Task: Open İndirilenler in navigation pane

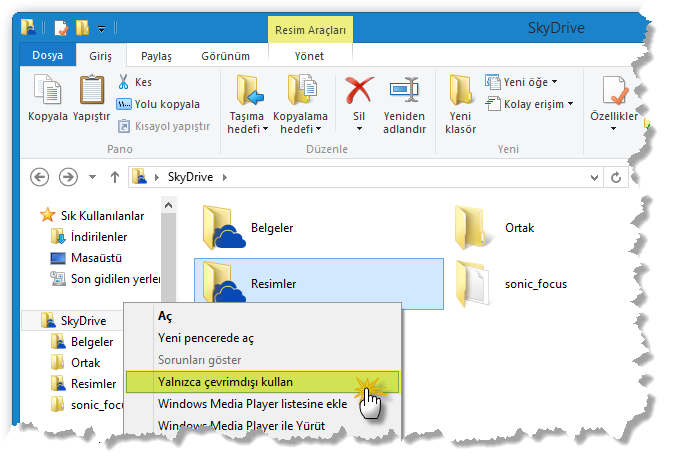Action: [x=89, y=237]
